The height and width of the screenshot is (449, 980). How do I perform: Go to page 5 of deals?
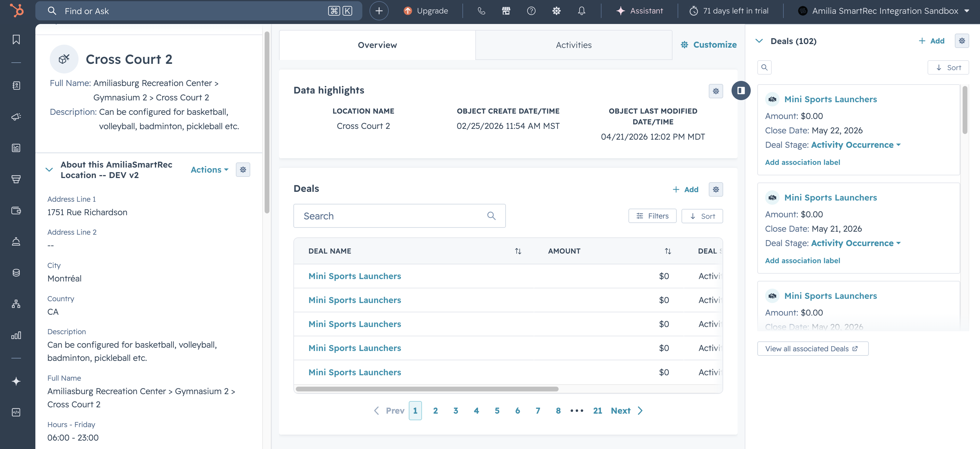pyautogui.click(x=497, y=411)
